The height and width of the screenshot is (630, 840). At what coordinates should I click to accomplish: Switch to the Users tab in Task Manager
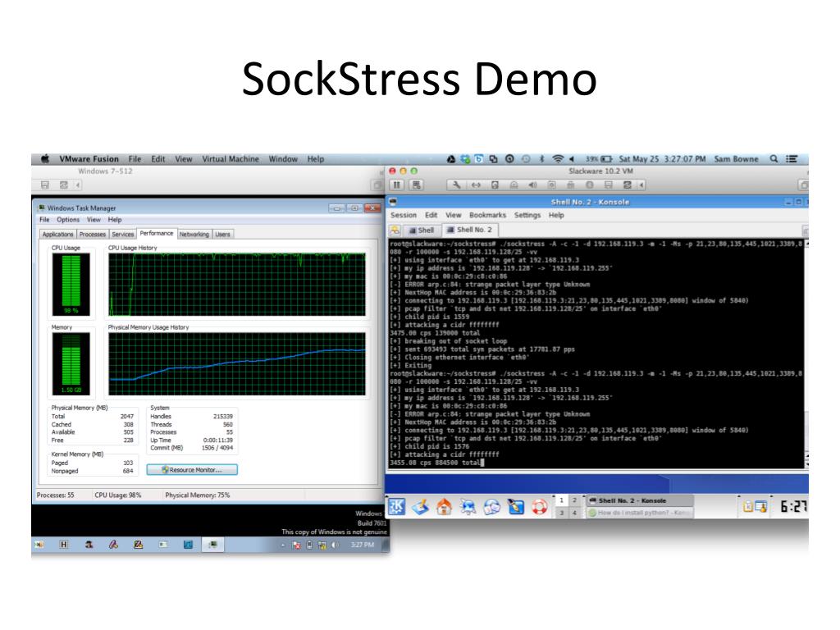222,234
